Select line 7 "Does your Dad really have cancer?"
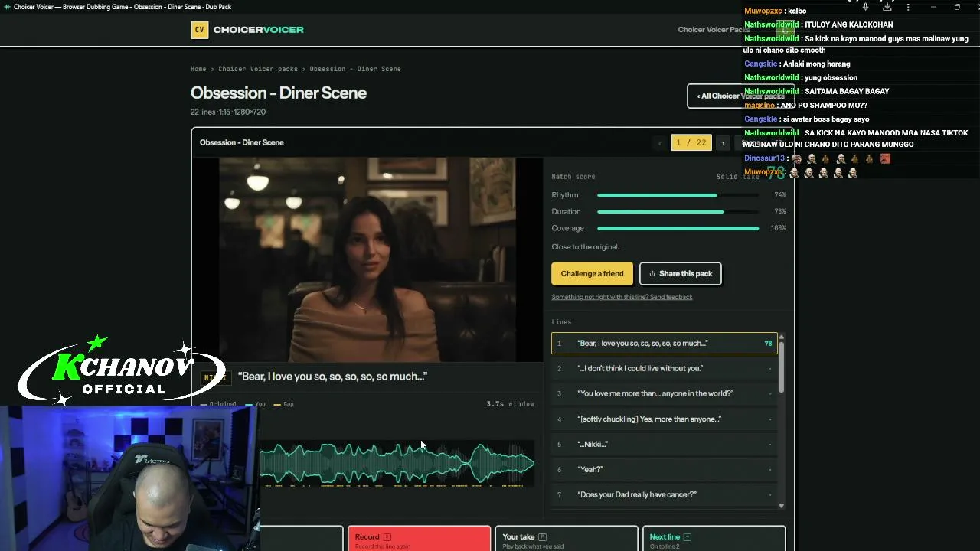Viewport: 980px width, 551px height. (x=664, y=494)
